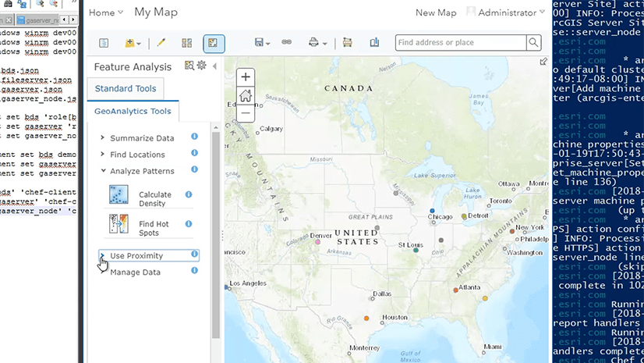The height and width of the screenshot is (363, 644).
Task: Click the Manage Data category label
Action: [x=135, y=272]
